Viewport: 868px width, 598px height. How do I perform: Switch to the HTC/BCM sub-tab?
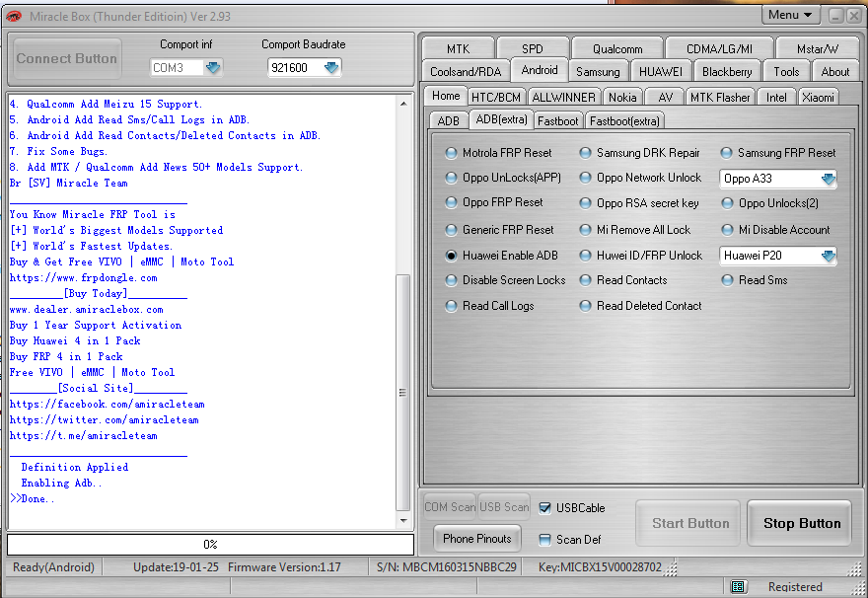tap(496, 98)
